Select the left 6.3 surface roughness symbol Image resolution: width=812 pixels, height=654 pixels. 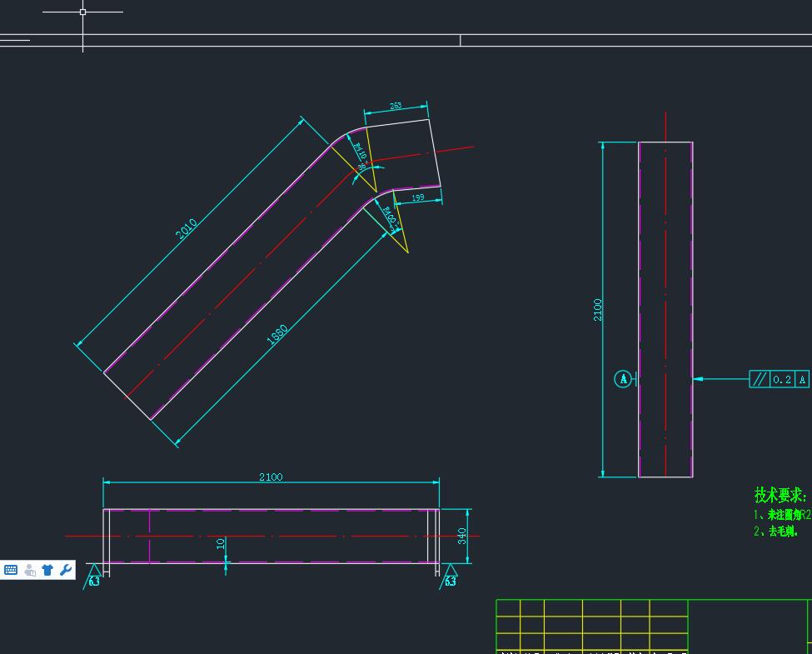tap(93, 576)
